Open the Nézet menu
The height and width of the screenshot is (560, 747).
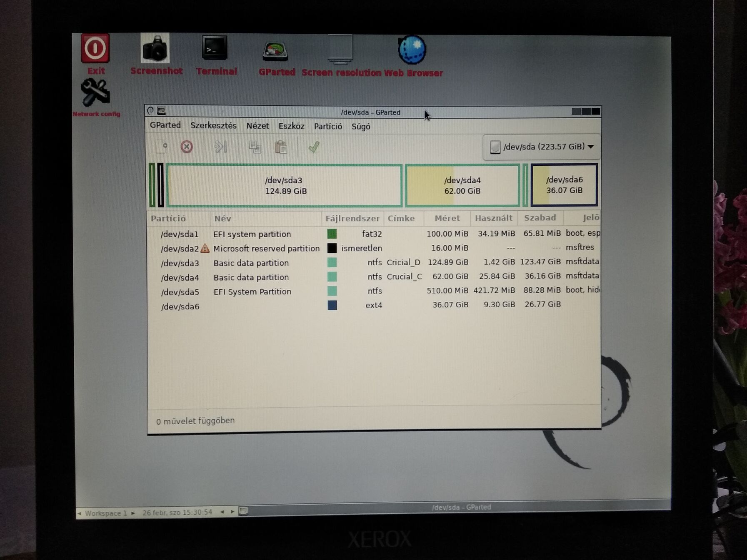point(257,126)
